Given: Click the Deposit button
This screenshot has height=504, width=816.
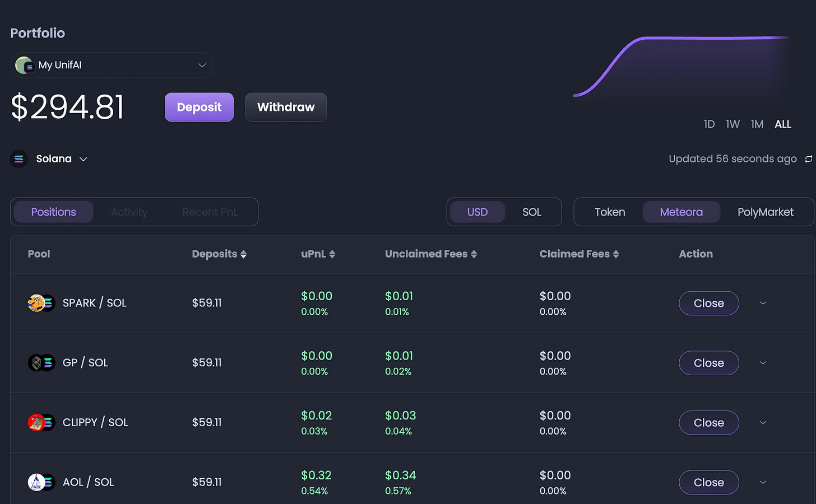Looking at the screenshot, I should click(x=199, y=107).
